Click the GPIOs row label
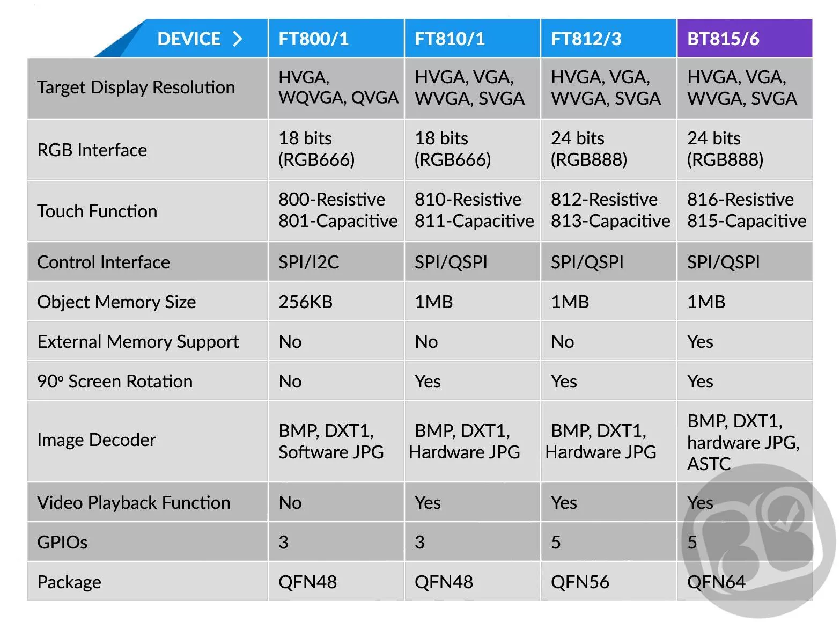This screenshot has height=622, width=840. coord(62,542)
